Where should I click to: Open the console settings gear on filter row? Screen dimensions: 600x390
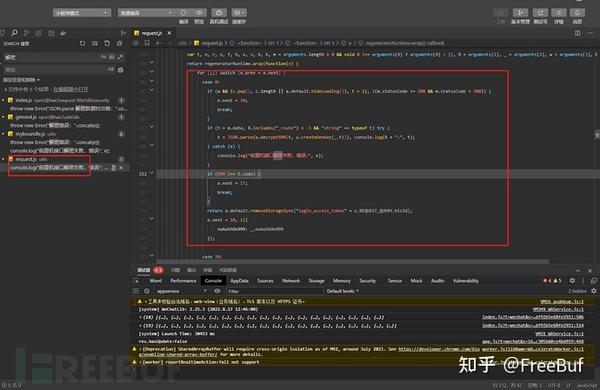[593, 291]
